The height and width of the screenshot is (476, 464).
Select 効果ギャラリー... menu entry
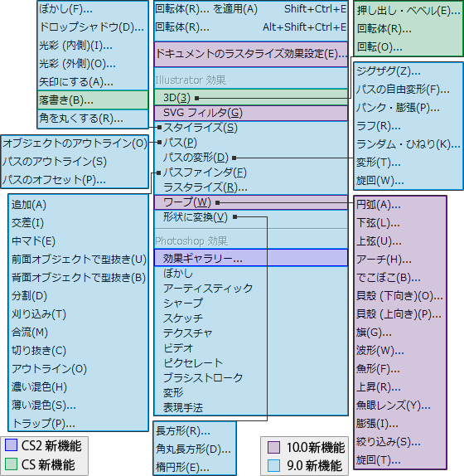pos(251,258)
